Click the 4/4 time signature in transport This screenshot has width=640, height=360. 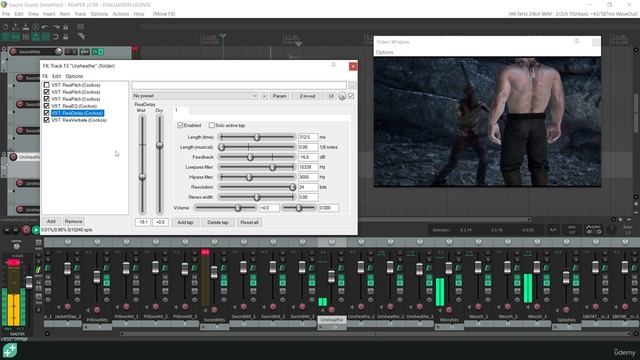point(553,230)
